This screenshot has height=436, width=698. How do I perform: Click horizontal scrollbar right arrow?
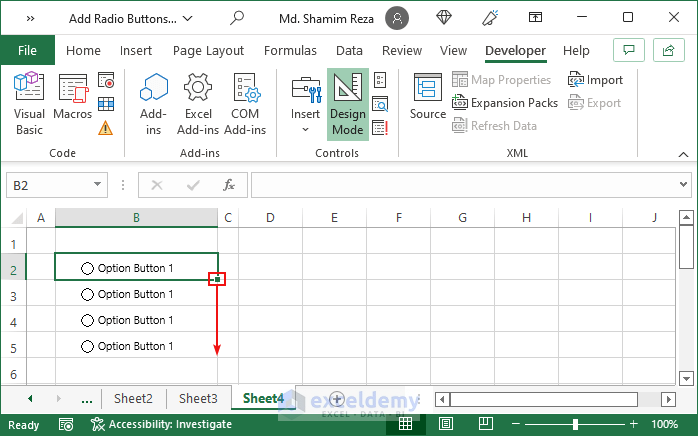(668, 399)
